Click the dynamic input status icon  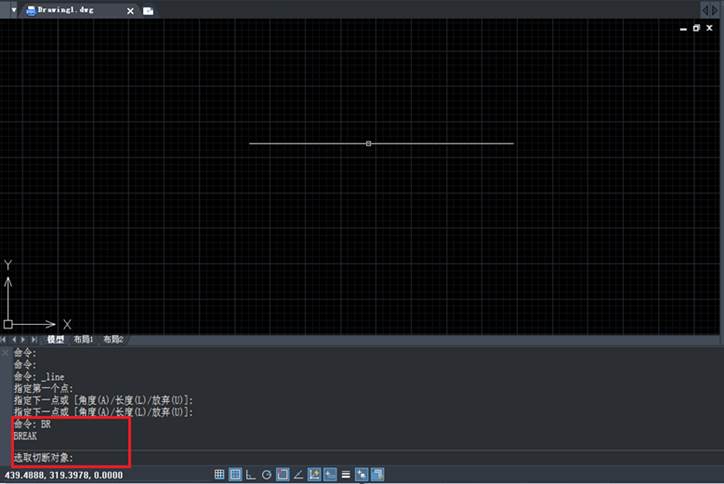(x=329, y=474)
